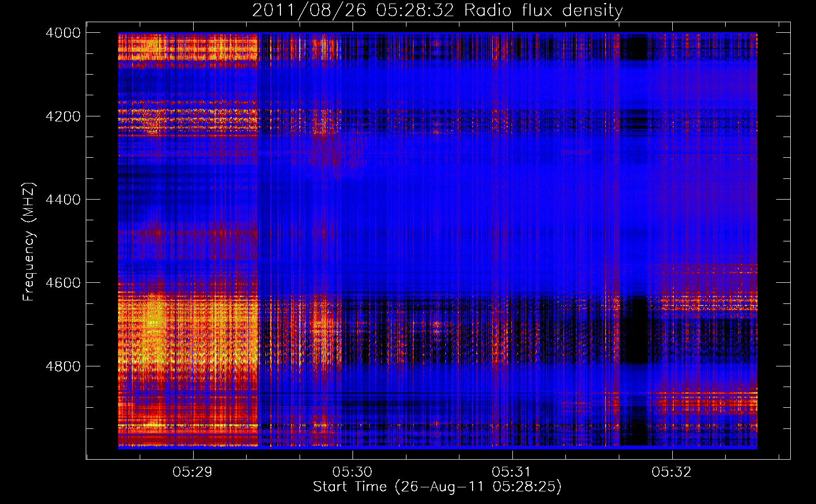Click the plot title '2011/08/26 05:28:32 Radio flux density'

click(x=437, y=10)
